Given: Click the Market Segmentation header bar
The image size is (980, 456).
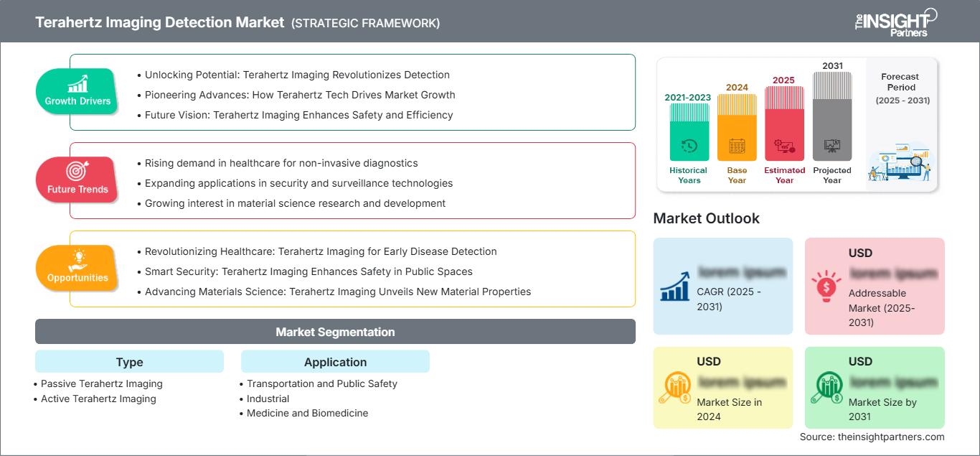Looking at the screenshot, I should [x=335, y=332].
